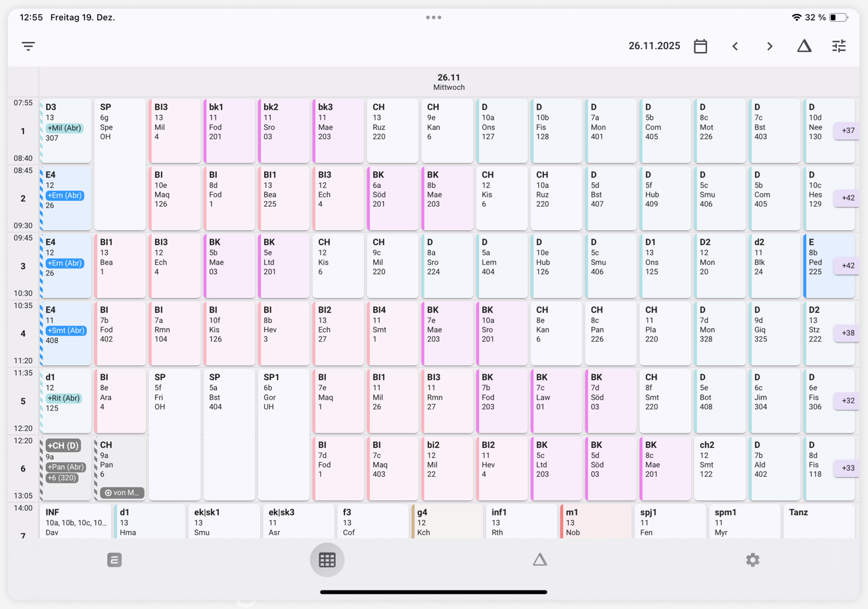Tap the +Mil (Abr) substitution tag

coord(65,128)
